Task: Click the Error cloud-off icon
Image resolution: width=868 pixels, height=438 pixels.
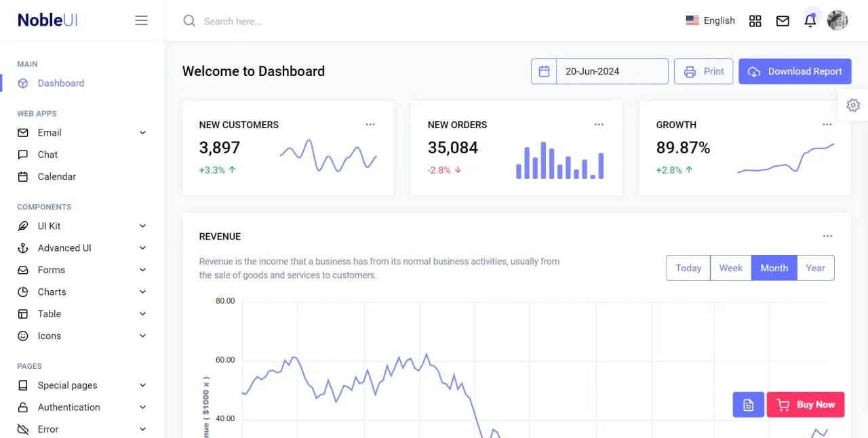Action: coord(23,429)
